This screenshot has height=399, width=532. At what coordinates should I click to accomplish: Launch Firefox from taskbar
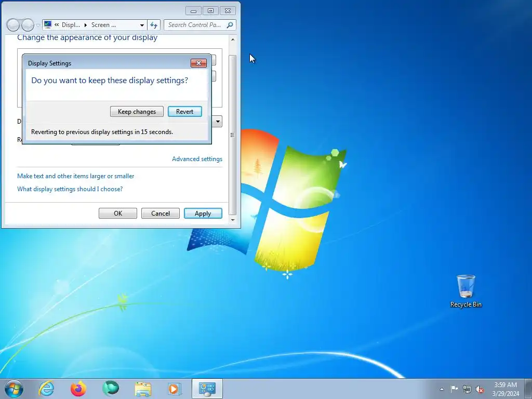coord(78,389)
